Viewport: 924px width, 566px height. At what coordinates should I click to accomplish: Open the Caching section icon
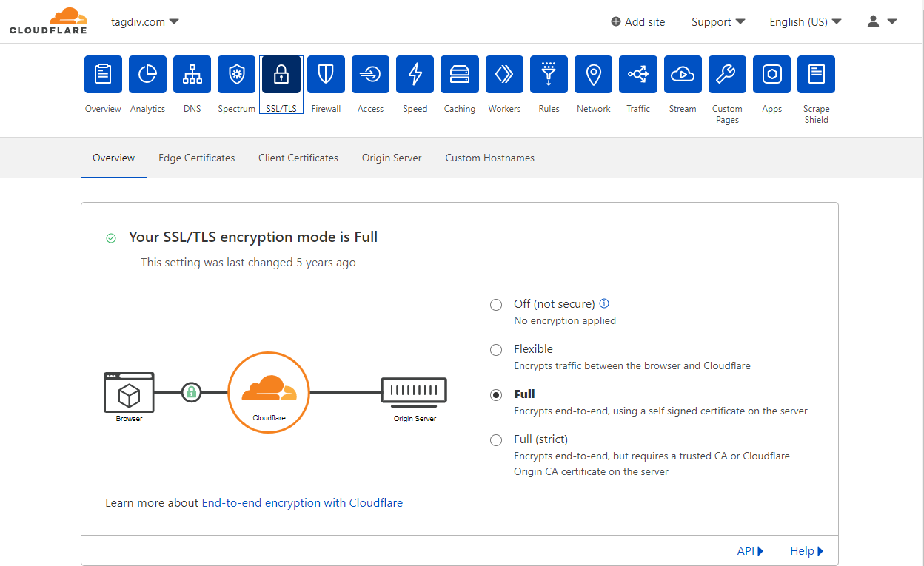(x=460, y=74)
